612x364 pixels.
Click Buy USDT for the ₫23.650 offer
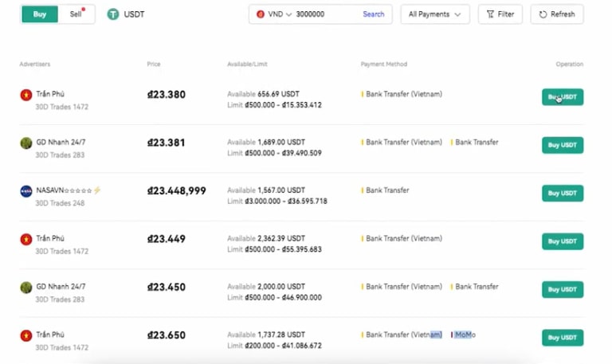563,338
